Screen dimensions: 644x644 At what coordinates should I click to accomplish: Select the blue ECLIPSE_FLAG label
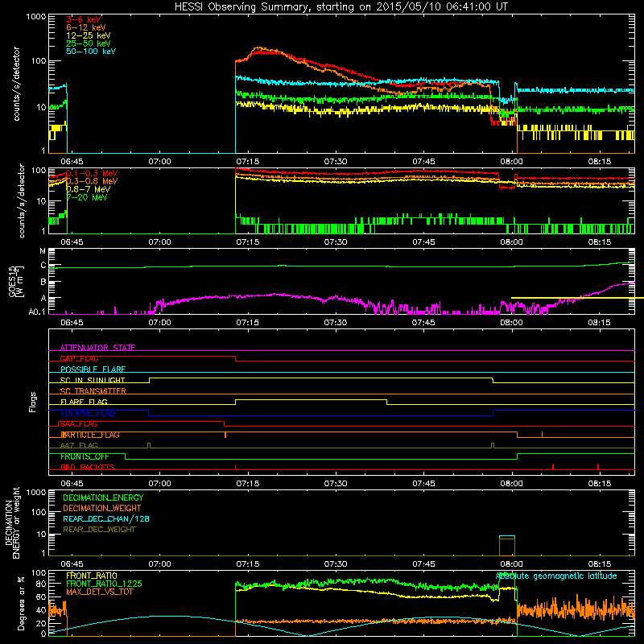pos(88,413)
